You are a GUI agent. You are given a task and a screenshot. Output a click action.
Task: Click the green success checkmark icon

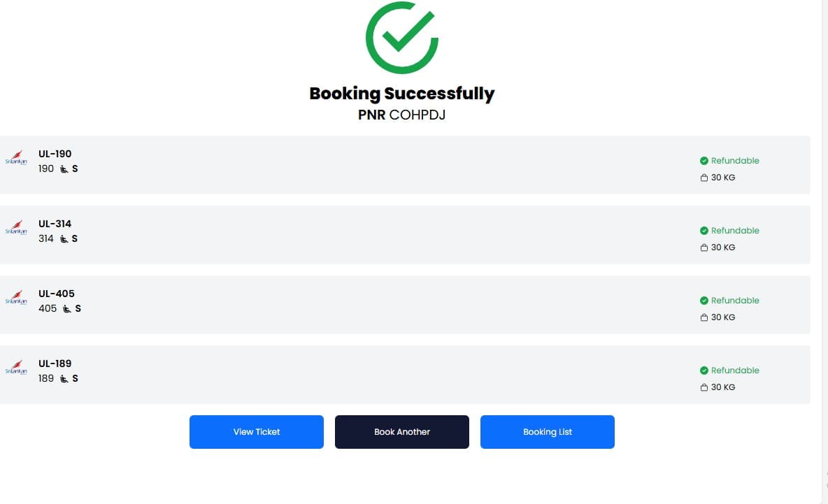click(401, 37)
